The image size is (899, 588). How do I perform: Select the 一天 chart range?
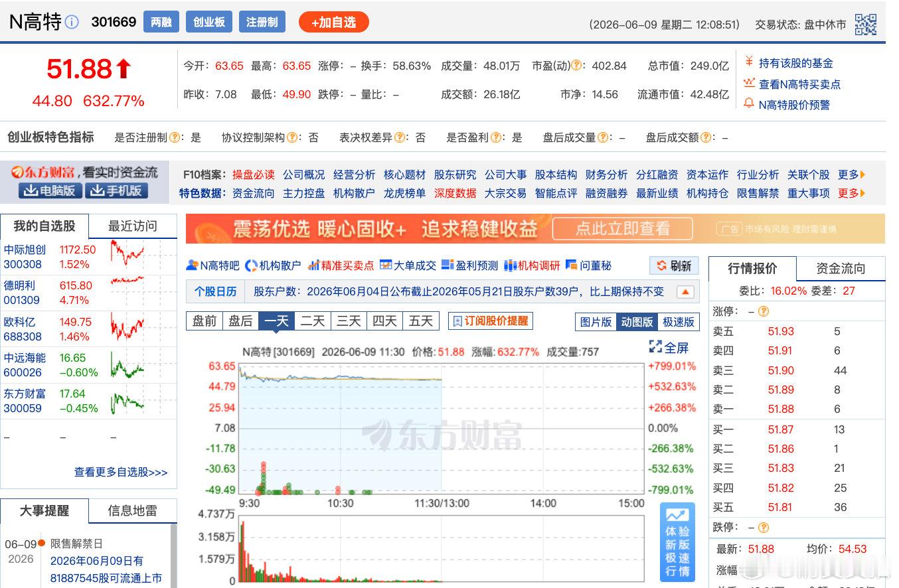(277, 321)
